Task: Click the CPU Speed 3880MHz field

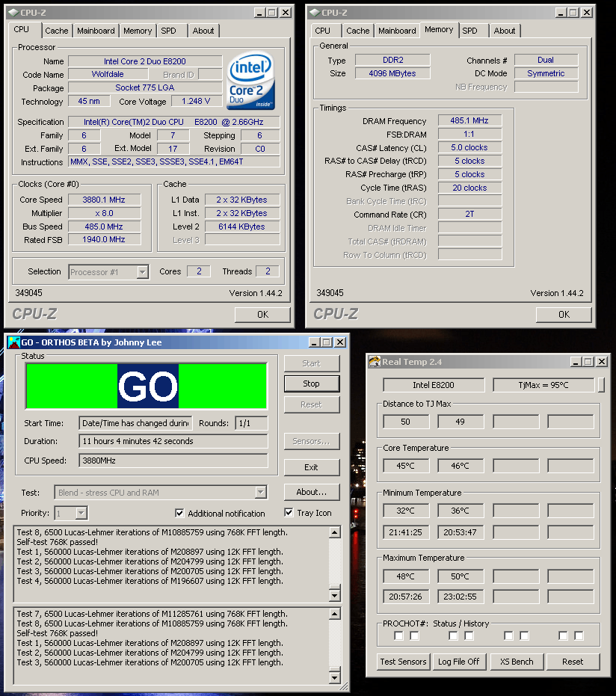Action: 173,461
